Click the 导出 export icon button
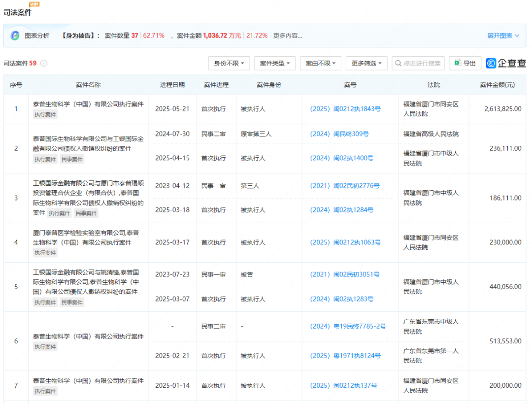This screenshot has height=404, width=532. pos(465,63)
